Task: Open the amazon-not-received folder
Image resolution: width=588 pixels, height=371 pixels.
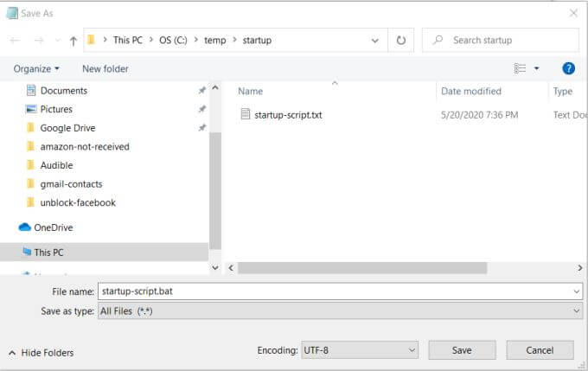Action: click(x=85, y=147)
